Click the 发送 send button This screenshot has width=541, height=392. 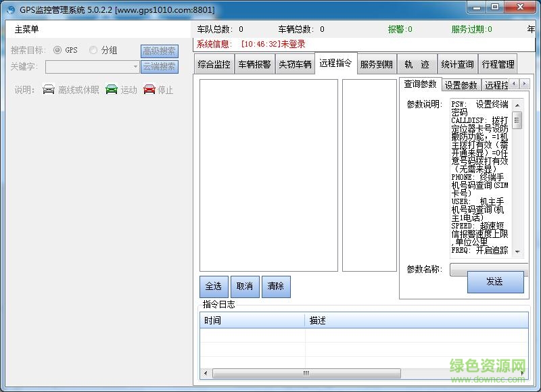[x=496, y=282]
